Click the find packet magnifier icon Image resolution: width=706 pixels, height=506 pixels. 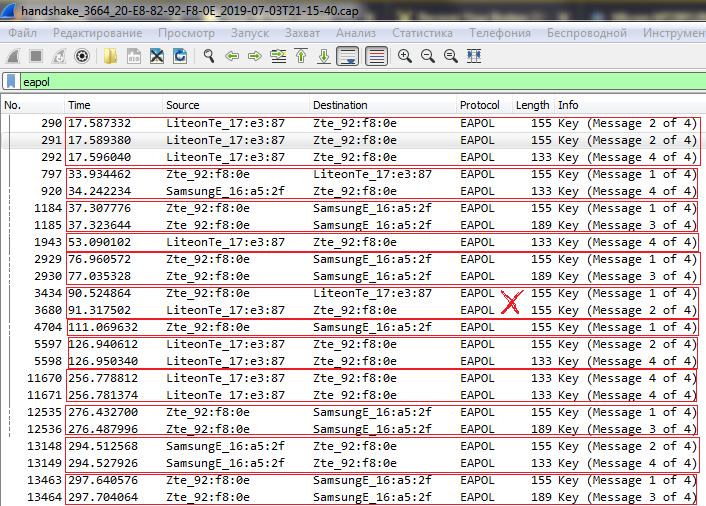[208, 56]
